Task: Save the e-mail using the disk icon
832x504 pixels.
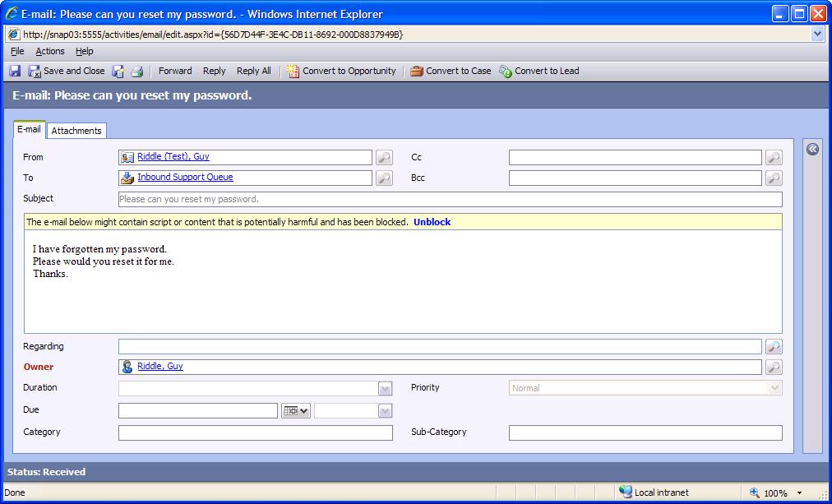Action: pos(14,71)
